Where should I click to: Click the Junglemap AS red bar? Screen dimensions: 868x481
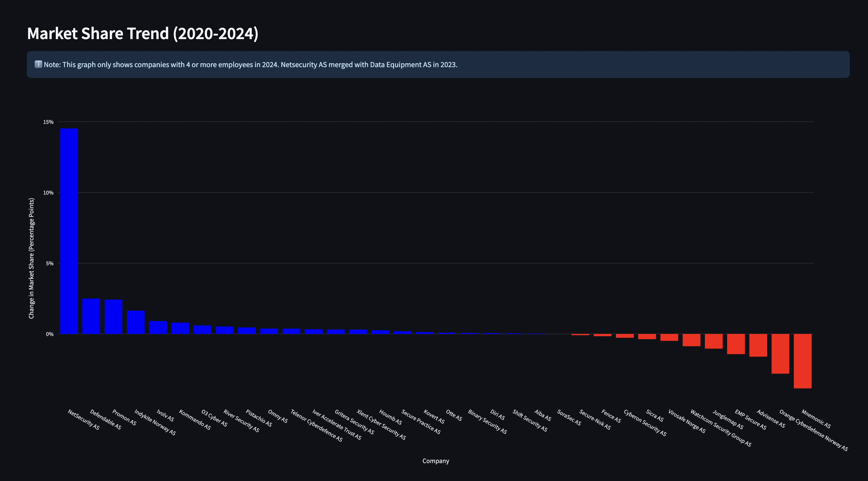coord(714,341)
